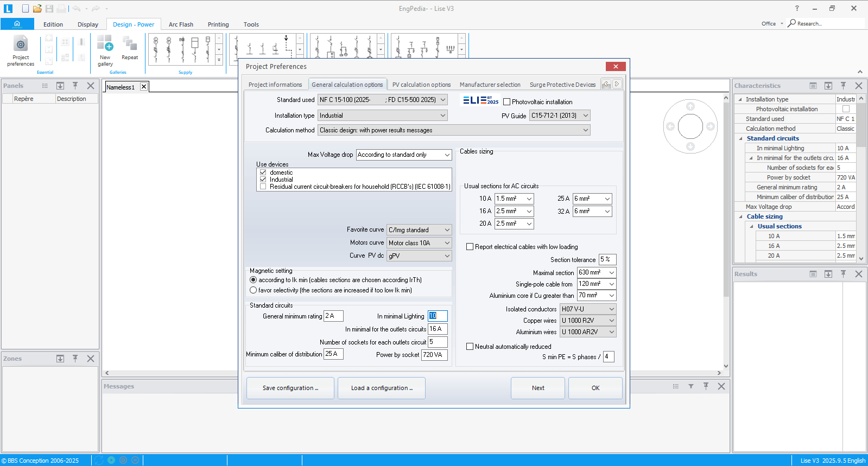Close the Nameless1 document tab
Image resolution: width=868 pixels, height=466 pixels.
point(144,87)
